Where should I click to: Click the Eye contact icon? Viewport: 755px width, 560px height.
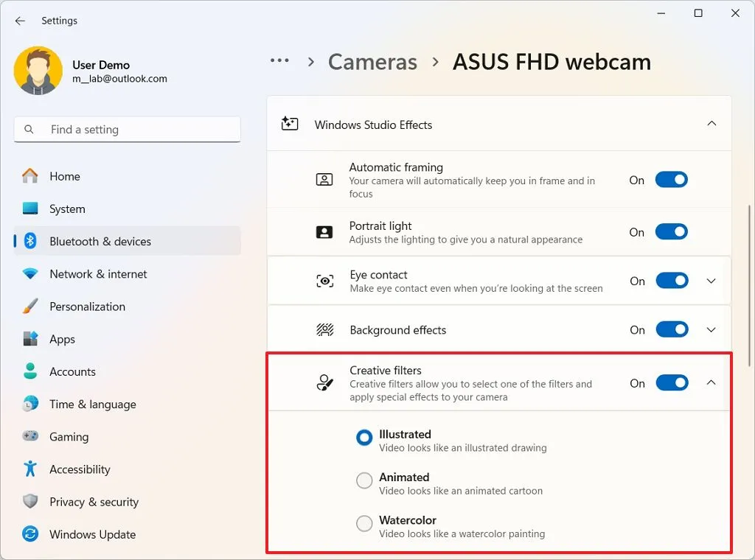[x=324, y=280]
